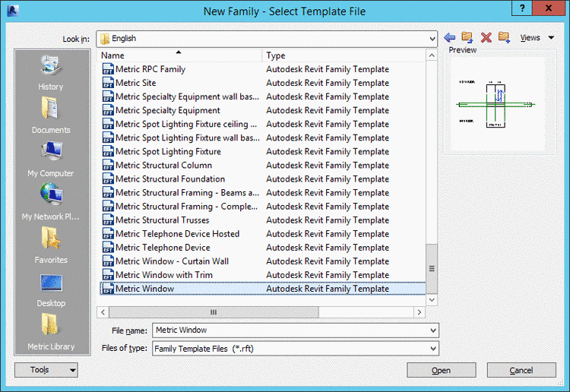Screen dimensions: 570x392
Task: Go back using the blue arrow icon
Action: (x=450, y=37)
